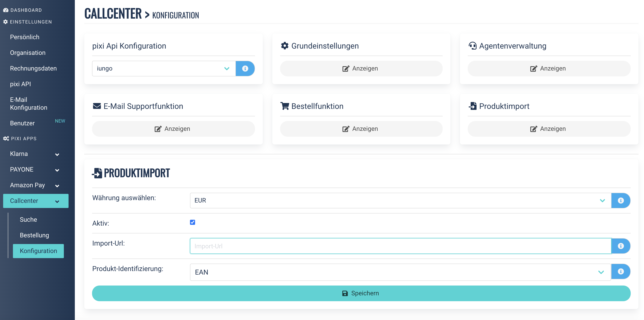The height and width of the screenshot is (320, 644).
Task: Click Anzeigen button under E-Mail Supportfunktion
Action: [x=174, y=129]
